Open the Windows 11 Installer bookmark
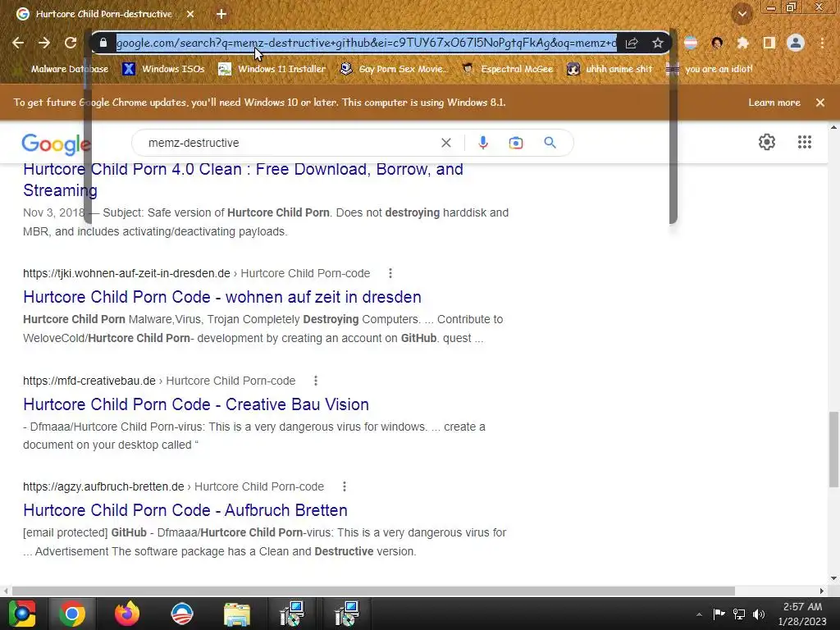The height and width of the screenshot is (630, 840). click(272, 69)
